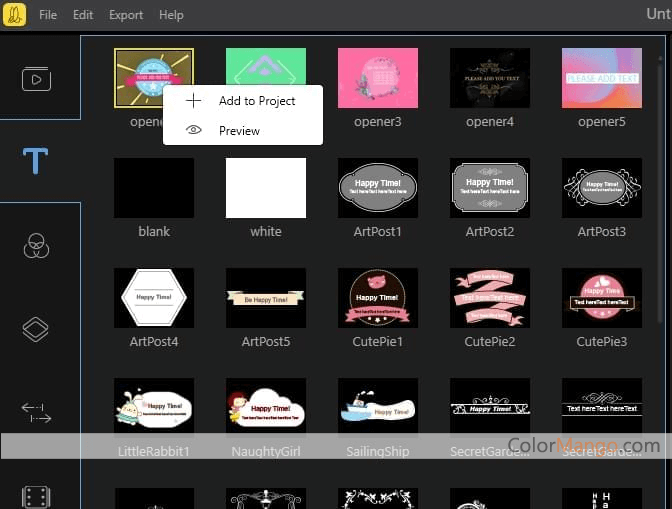Open the Media library sidebar icon
The image size is (672, 509).
(36, 79)
